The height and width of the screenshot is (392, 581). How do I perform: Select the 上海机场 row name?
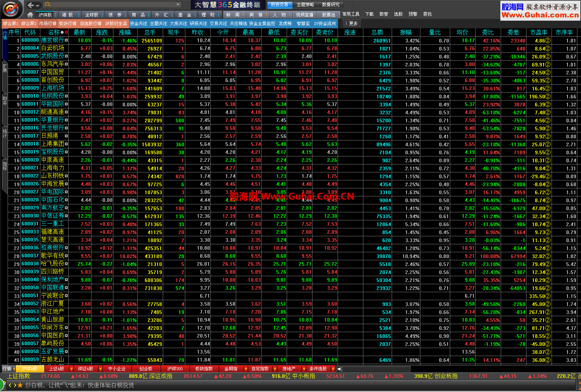click(52, 88)
